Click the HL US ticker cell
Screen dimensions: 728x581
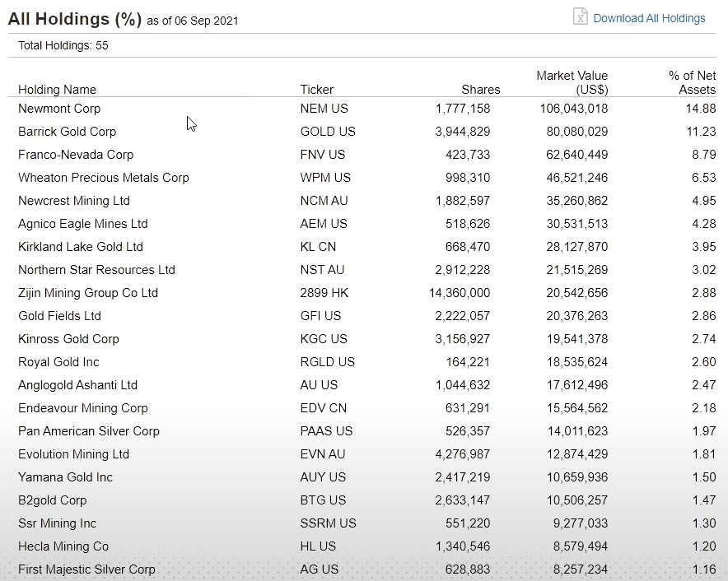318,546
